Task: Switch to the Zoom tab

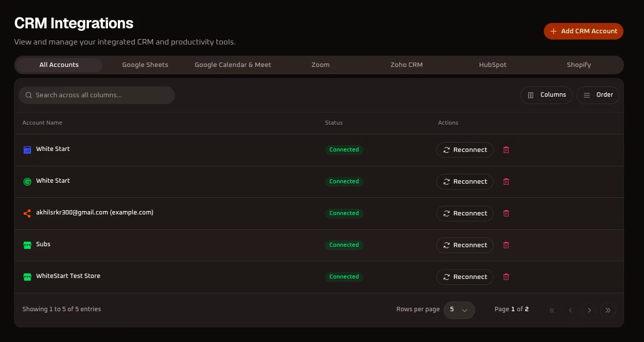Action: (x=321, y=65)
